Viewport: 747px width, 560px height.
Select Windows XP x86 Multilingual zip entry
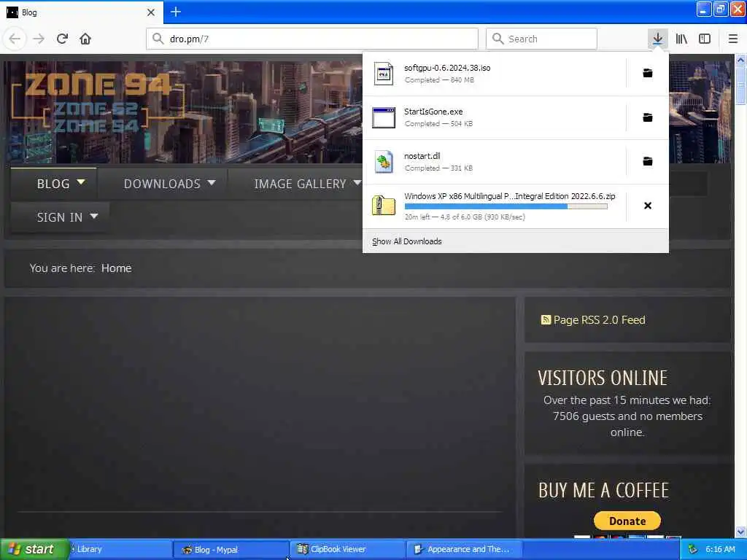(x=494, y=206)
